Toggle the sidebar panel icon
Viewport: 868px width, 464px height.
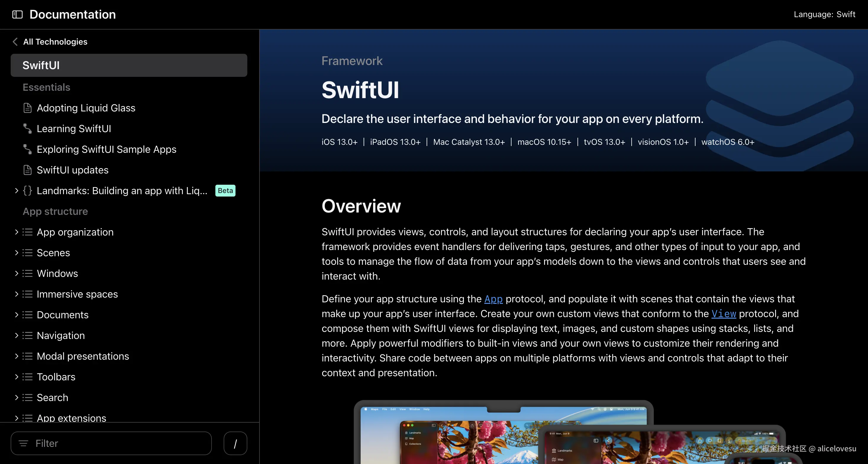[x=17, y=14]
